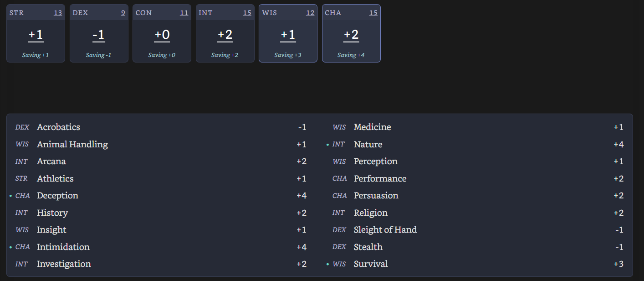
Task: Toggle the Nature proficiency dot
Action: point(327,145)
